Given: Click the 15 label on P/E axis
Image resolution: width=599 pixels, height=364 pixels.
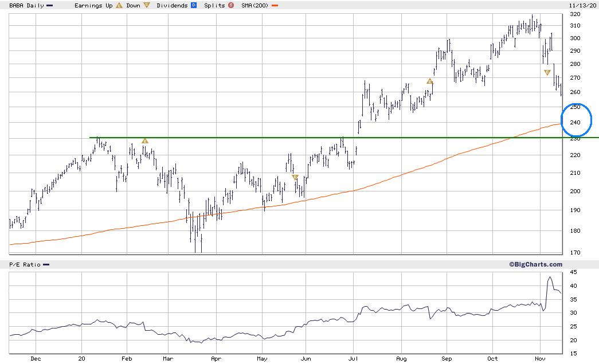Looking at the screenshot, I should click(573, 354).
